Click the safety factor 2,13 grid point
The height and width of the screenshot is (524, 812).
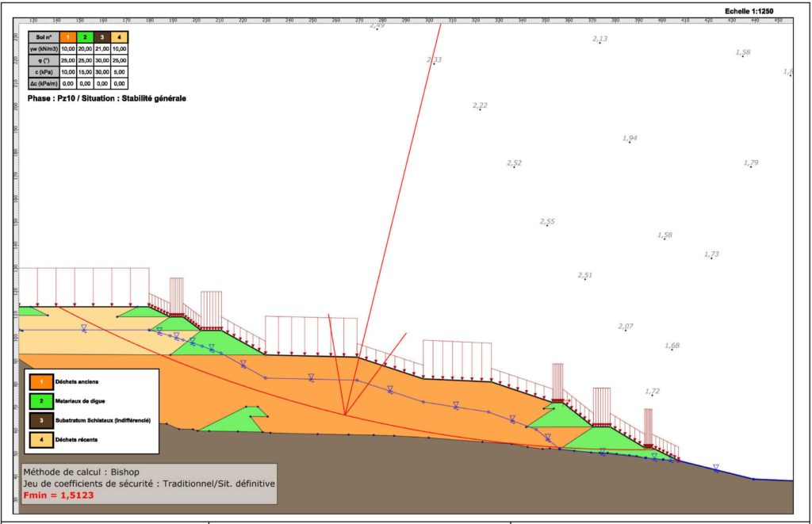point(599,39)
